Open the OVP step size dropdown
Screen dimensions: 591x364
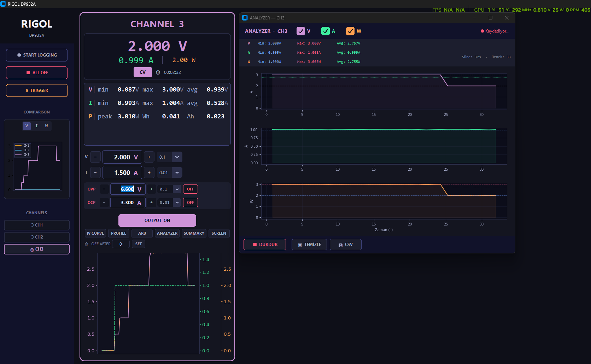pyautogui.click(x=177, y=189)
